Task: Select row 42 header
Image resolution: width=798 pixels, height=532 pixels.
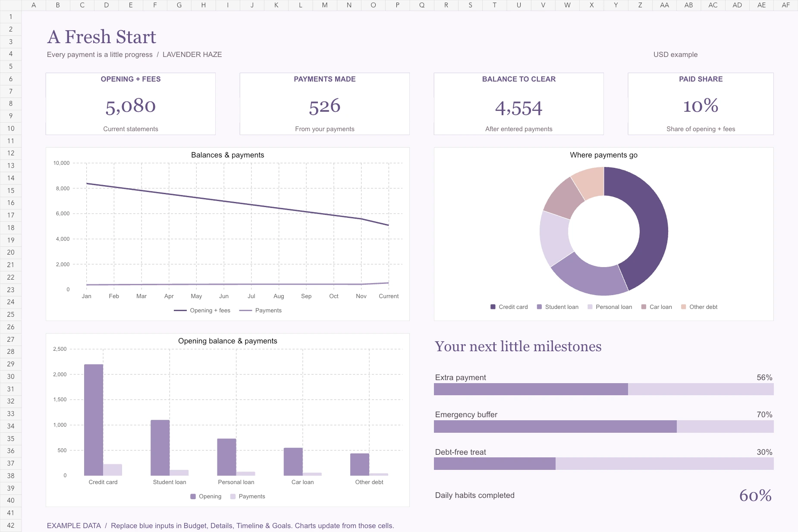Action: 11,525
